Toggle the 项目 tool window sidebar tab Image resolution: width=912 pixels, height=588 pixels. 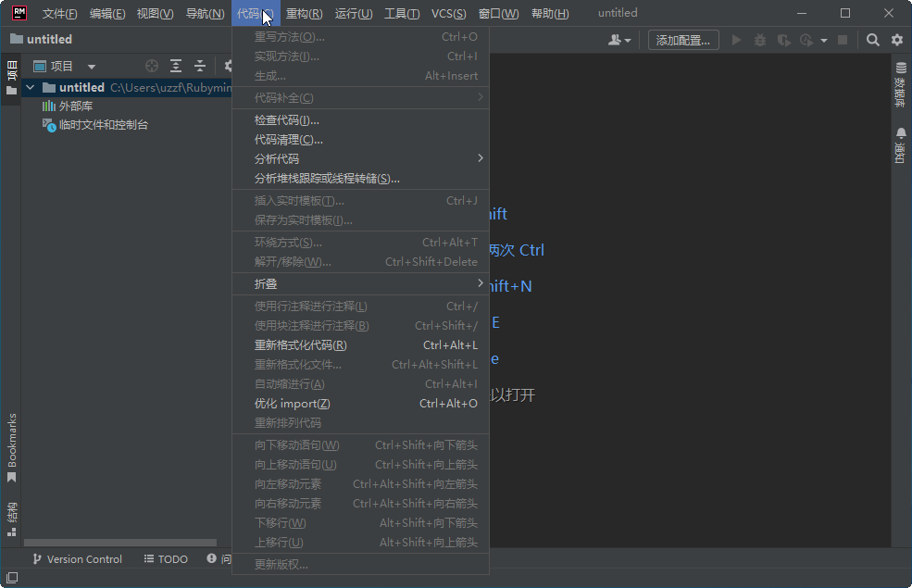pos(11,79)
